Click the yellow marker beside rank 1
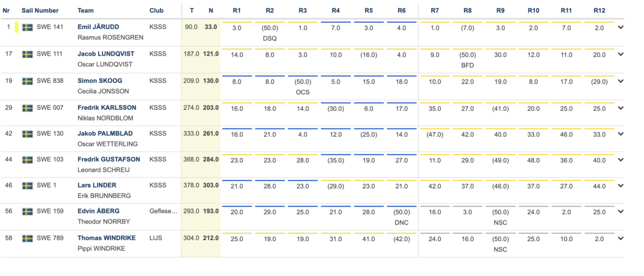The height and width of the screenshot is (276, 644). coord(17,27)
